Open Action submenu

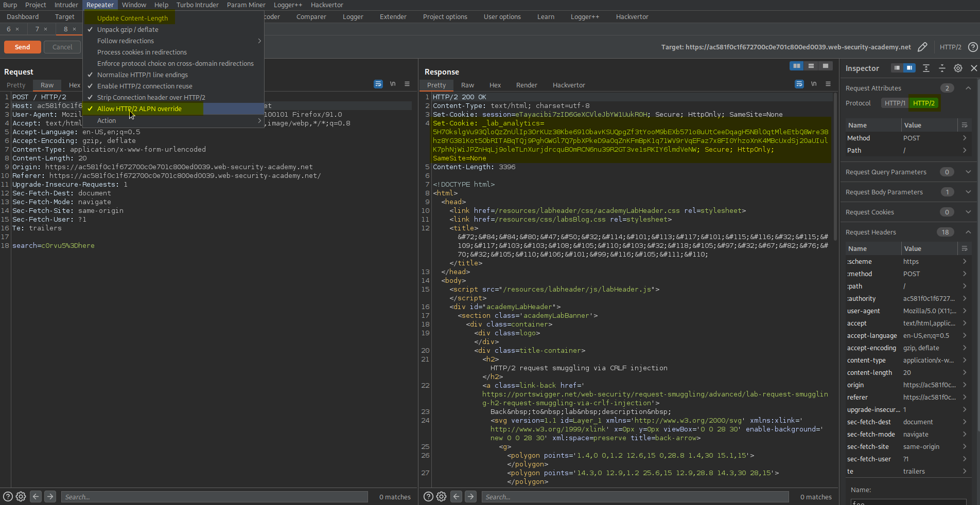[173, 120]
